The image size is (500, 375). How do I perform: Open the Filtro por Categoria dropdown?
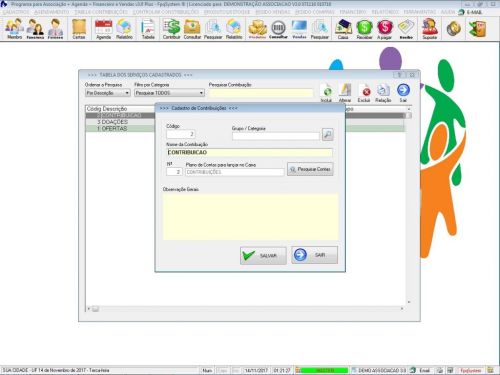[x=169, y=93]
